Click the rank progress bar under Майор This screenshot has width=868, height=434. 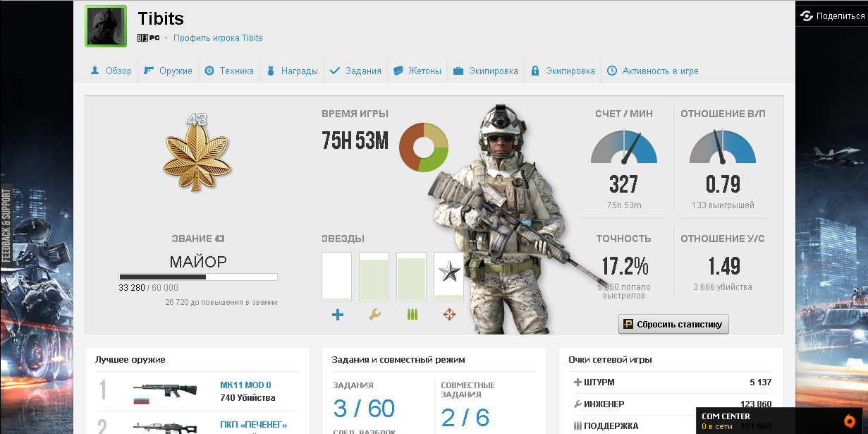(x=198, y=277)
